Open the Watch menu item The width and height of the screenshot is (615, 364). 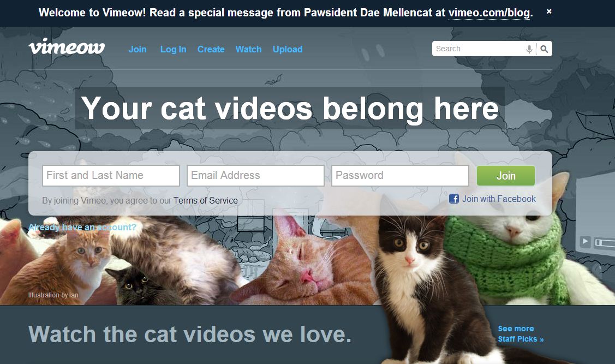(x=248, y=50)
